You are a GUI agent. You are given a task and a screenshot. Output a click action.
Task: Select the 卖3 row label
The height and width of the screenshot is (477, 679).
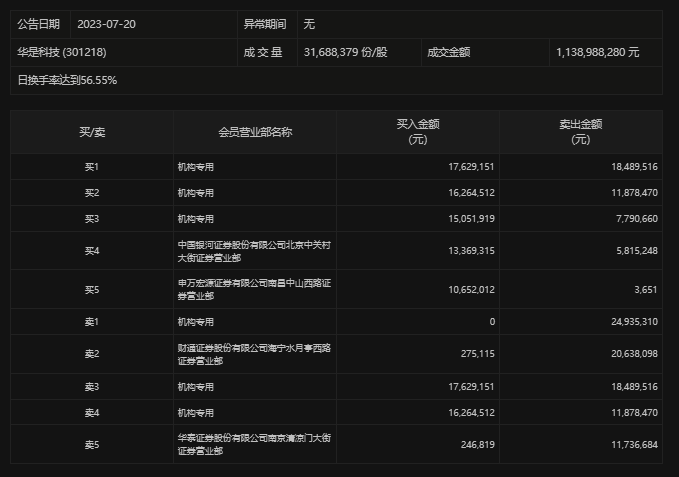[x=92, y=387]
